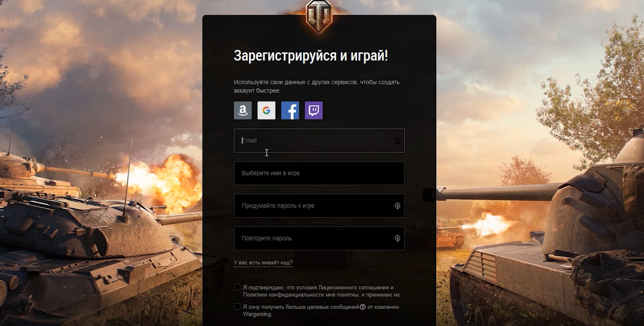This screenshot has width=644, height=326.
Task: Focus the Email input field
Action: [x=319, y=141]
